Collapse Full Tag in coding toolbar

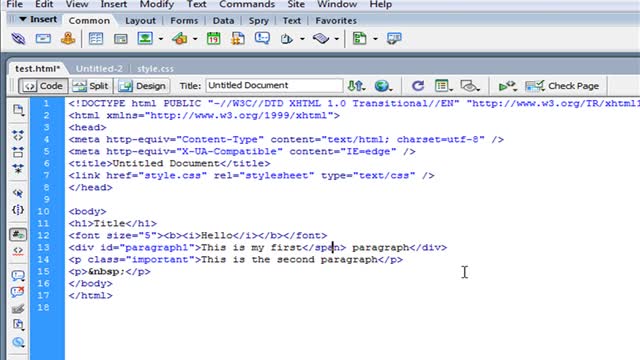click(x=18, y=136)
